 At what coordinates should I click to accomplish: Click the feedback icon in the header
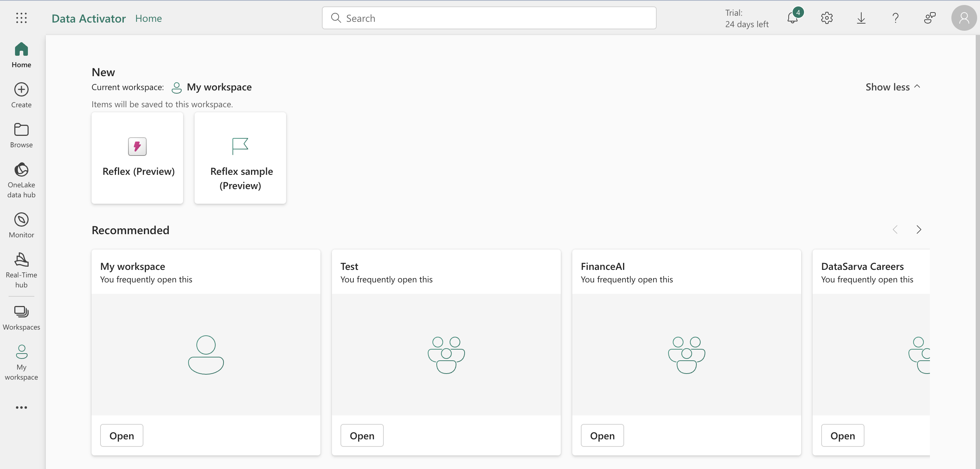[x=930, y=18]
